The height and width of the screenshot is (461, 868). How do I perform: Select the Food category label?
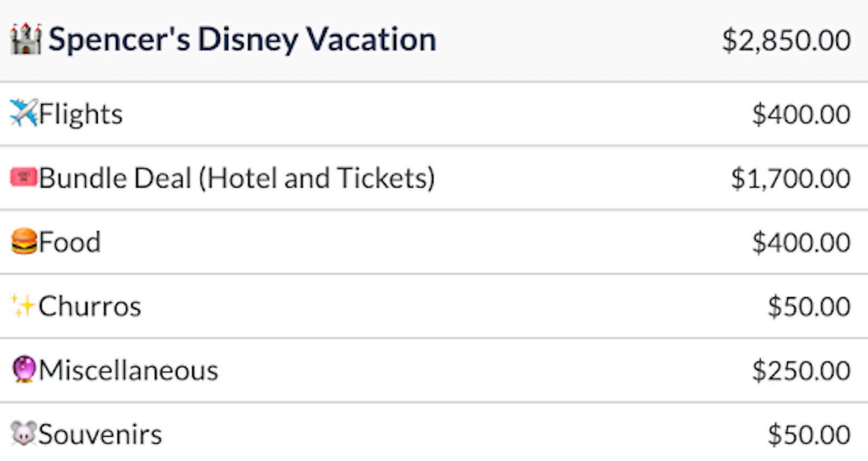[70, 242]
